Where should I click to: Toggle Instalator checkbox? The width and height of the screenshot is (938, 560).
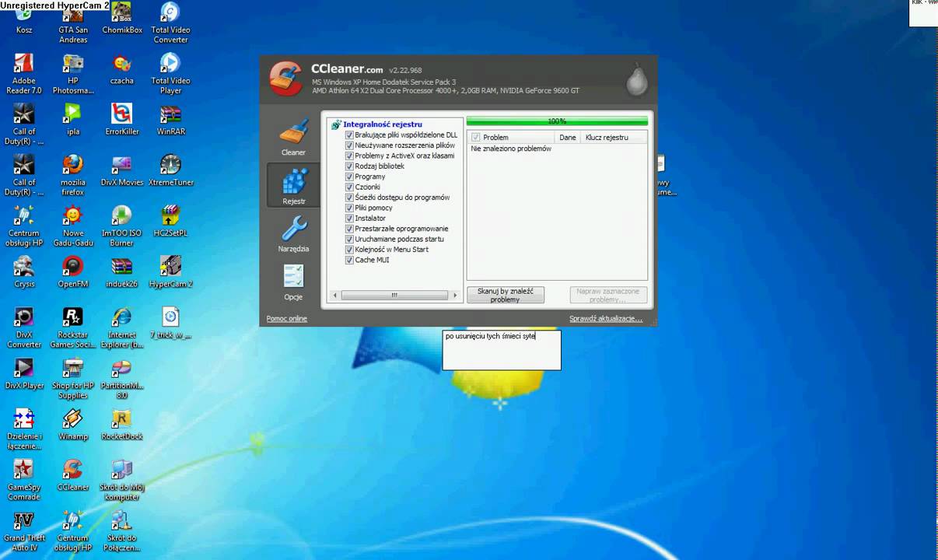(x=349, y=219)
